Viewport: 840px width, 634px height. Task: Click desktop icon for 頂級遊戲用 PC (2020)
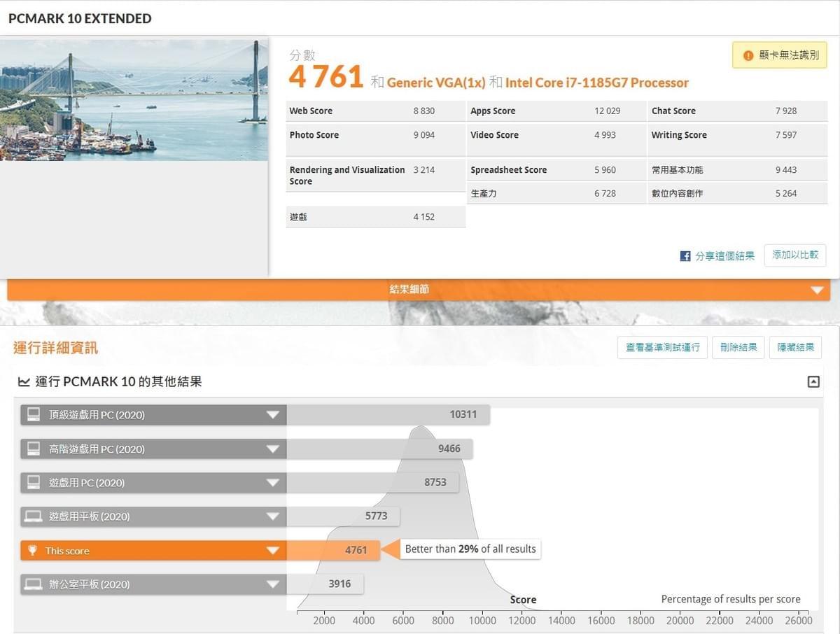pyautogui.click(x=33, y=414)
